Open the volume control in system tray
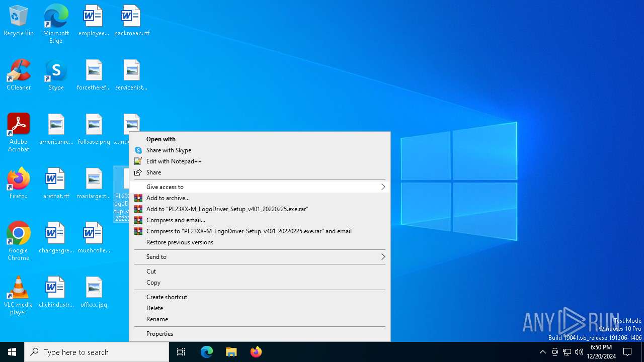644x362 pixels. (579, 352)
